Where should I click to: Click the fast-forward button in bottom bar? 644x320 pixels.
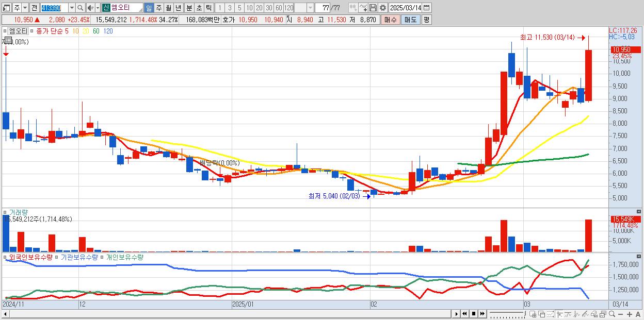point(482,314)
